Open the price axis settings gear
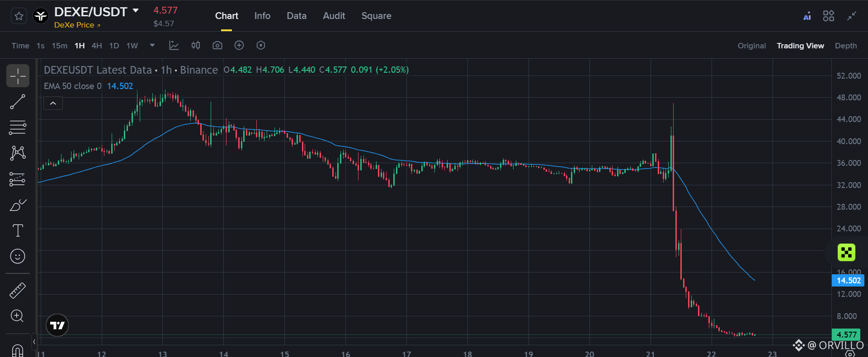Screen dimensions: 868x357 pos(850,354)
